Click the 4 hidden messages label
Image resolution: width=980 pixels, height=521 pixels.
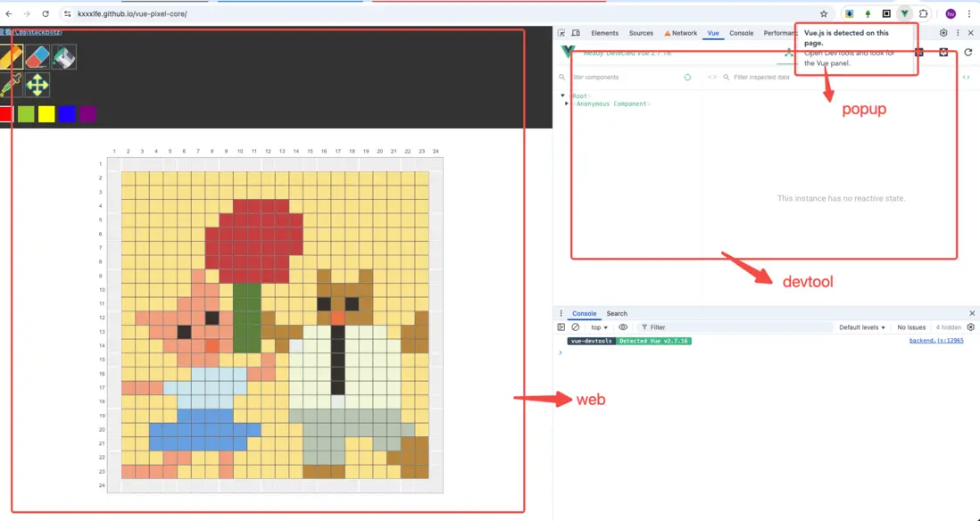[x=948, y=327]
